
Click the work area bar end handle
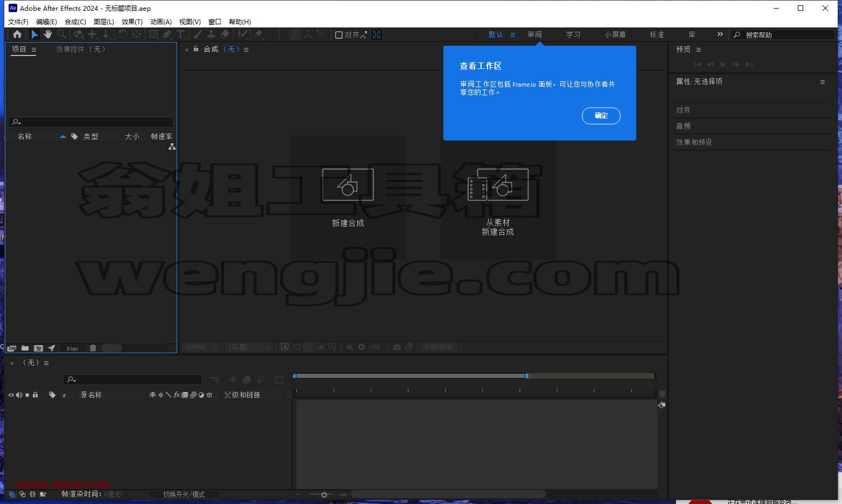coord(526,376)
